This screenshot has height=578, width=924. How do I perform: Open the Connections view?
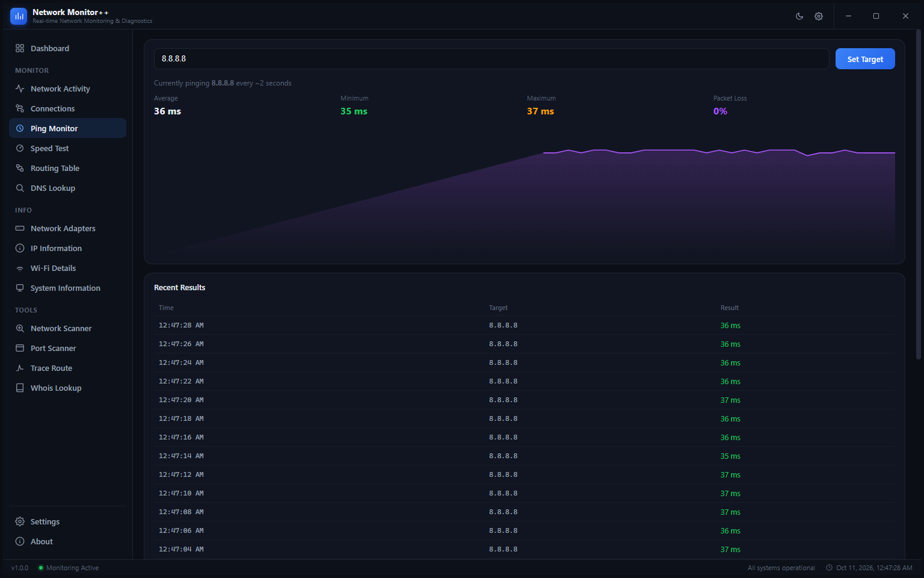[x=67, y=108]
